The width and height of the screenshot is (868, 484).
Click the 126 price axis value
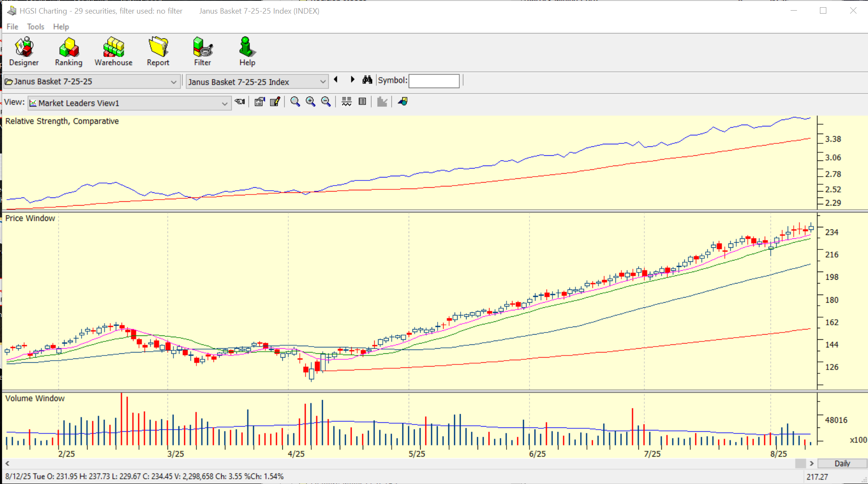[x=832, y=367]
